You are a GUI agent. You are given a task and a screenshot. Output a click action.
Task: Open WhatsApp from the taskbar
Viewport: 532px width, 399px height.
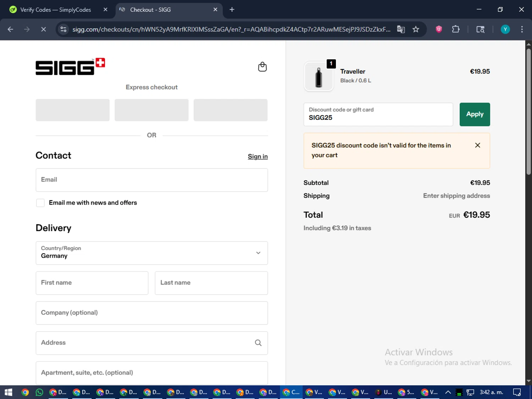coord(39,392)
